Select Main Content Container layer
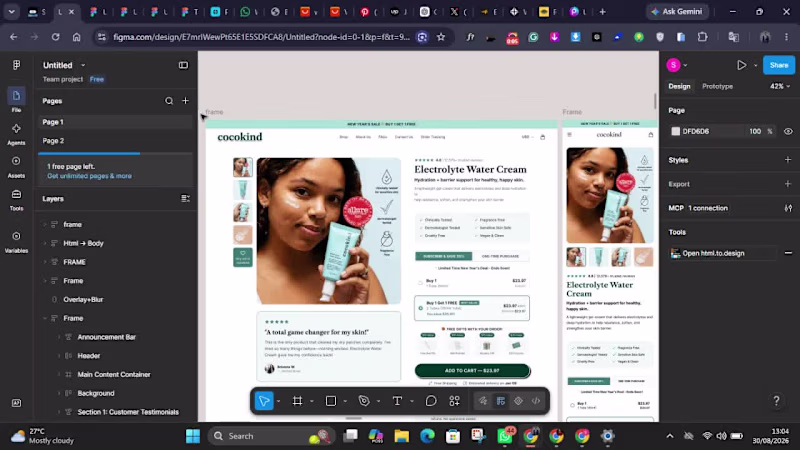 pyautogui.click(x=114, y=374)
